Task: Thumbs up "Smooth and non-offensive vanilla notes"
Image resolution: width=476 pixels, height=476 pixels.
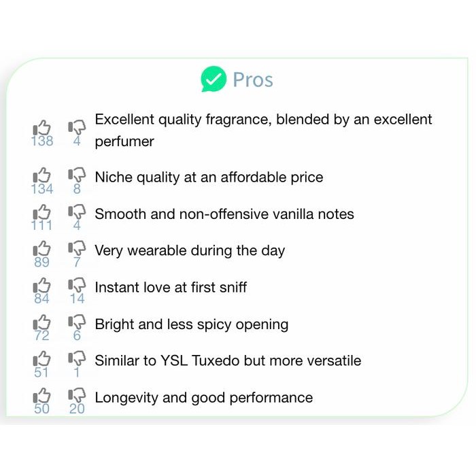Action: click(42, 213)
